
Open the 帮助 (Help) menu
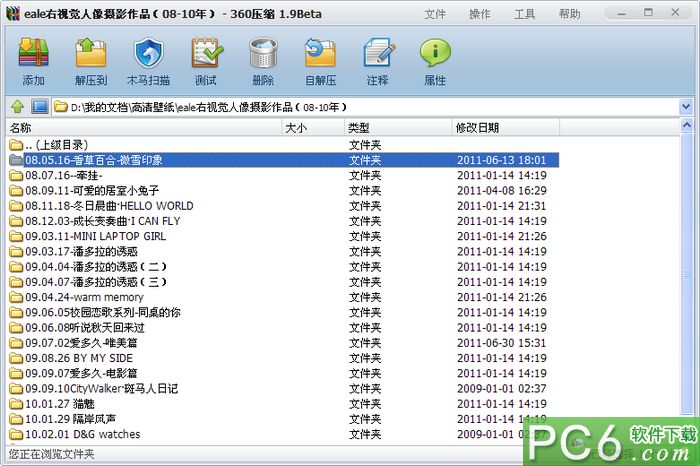[x=570, y=14]
